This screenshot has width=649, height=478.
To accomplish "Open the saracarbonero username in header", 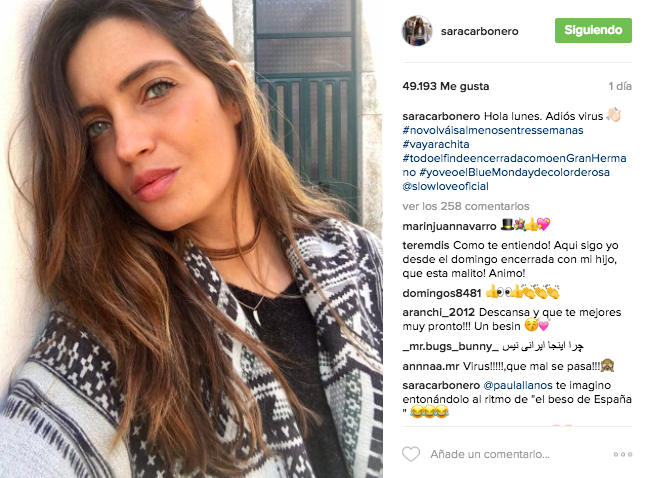I will 479,31.
